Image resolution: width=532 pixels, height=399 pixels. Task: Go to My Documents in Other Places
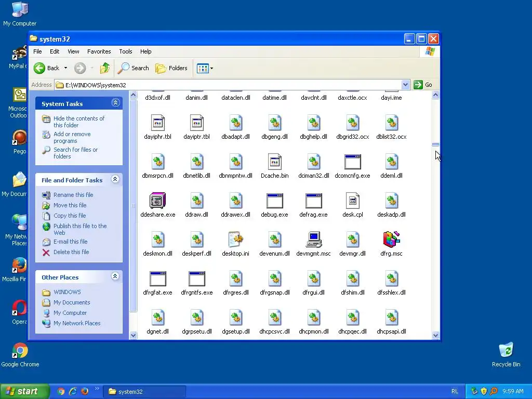(x=72, y=303)
